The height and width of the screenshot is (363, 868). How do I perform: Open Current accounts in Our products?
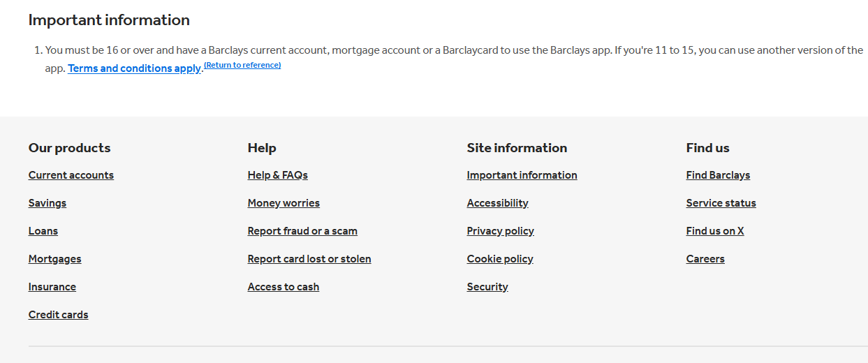coord(71,175)
